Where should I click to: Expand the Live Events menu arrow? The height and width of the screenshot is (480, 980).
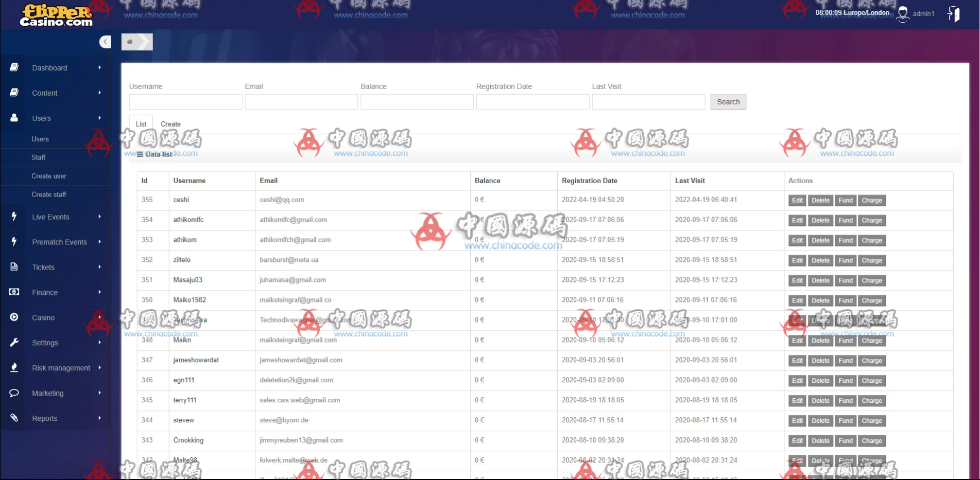click(x=100, y=217)
